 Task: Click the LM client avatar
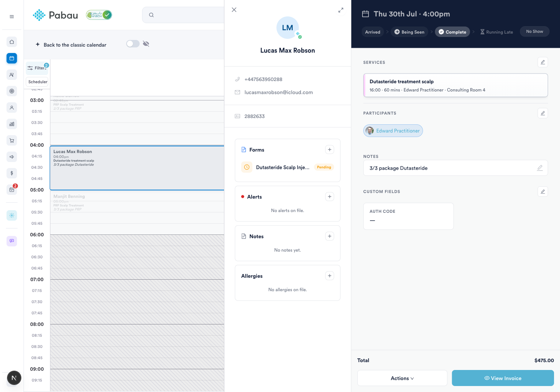click(287, 28)
